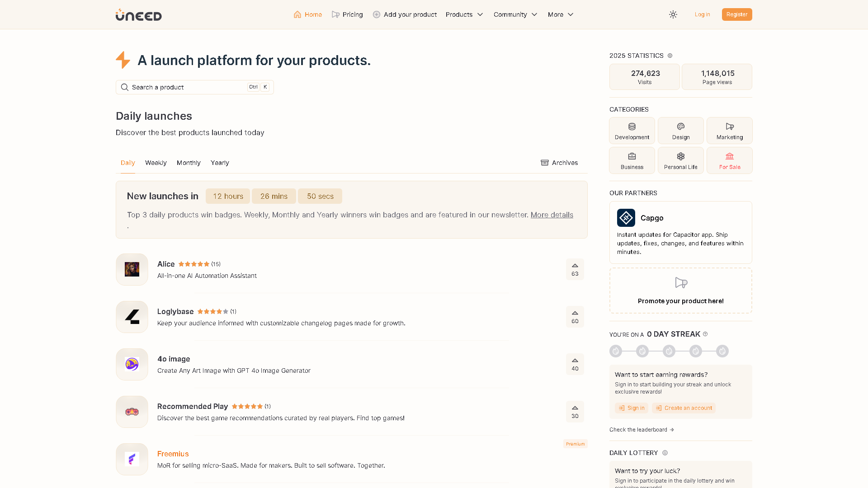Open the Loglybase product title
The height and width of the screenshot is (488, 868).
click(175, 311)
